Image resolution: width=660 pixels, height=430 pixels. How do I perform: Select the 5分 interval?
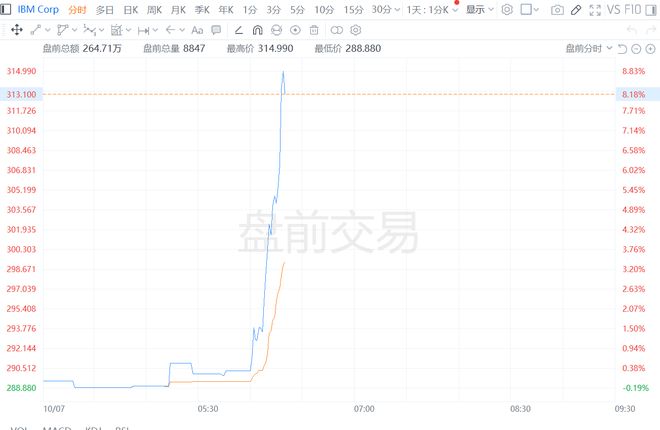[297, 10]
